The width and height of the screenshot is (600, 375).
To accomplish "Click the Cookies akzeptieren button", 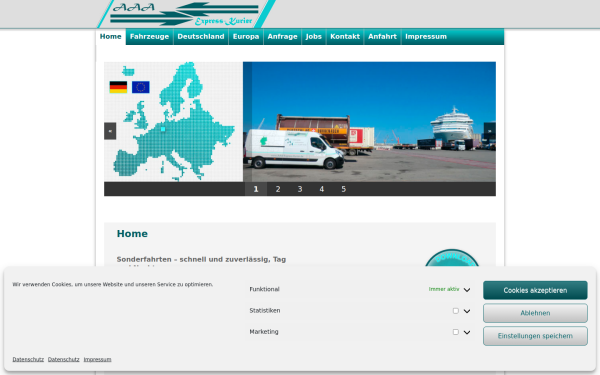I will 535,290.
